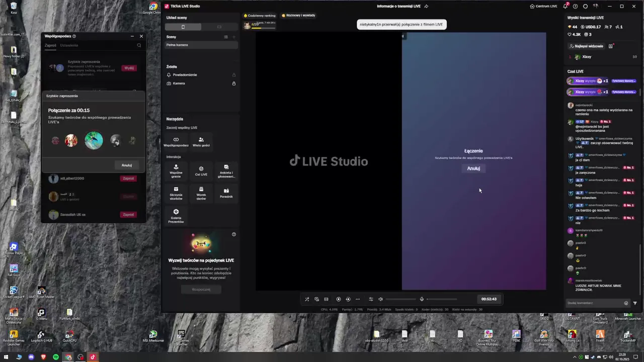Open the help question-mark in title bar

click(x=576, y=6)
